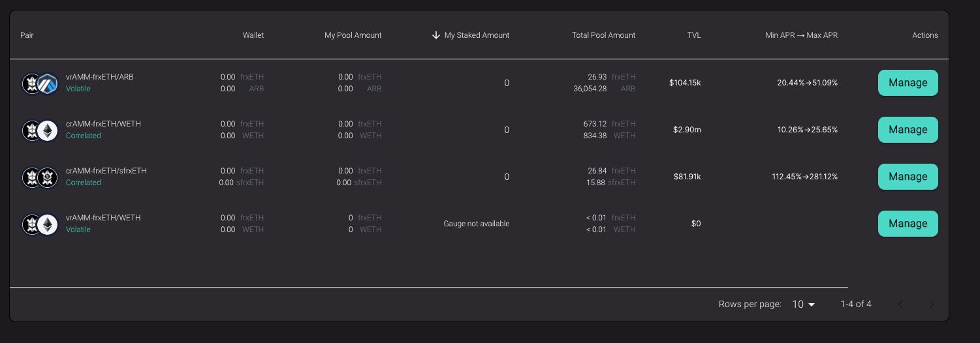Sort by Total Pool Amount header
Screen dimensions: 980x343
tap(603, 35)
